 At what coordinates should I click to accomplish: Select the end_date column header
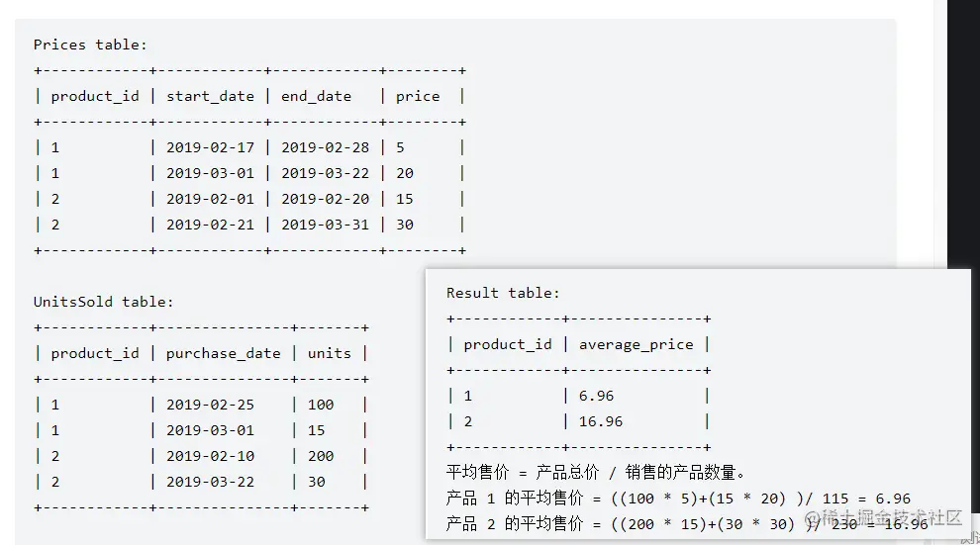316,96
